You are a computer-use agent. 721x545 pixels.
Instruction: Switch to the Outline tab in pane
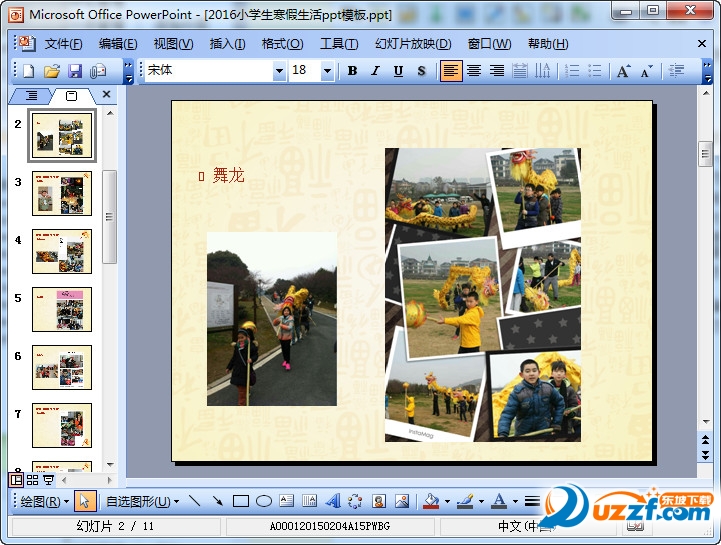[31, 96]
